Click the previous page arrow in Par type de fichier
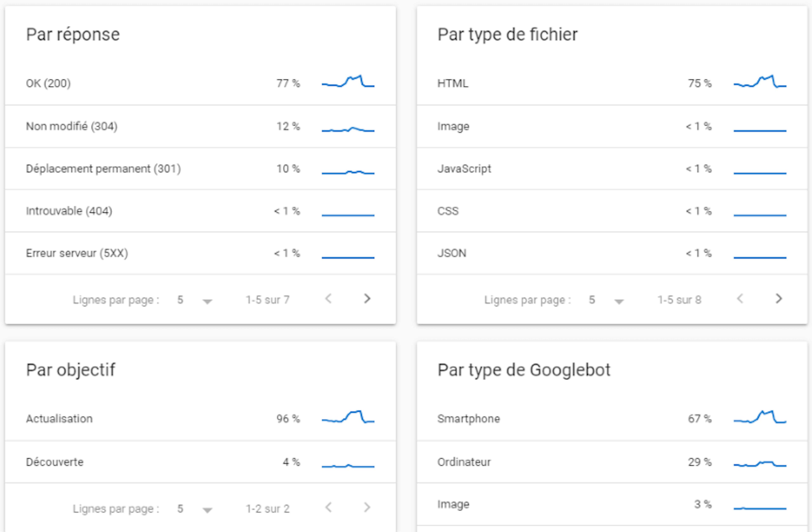Viewport: 812px width, 532px height. (740, 299)
